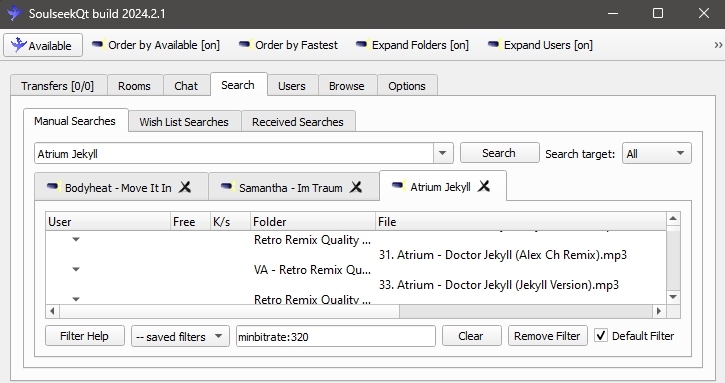Open the saved filters dropdown
725x383 pixels.
[180, 336]
